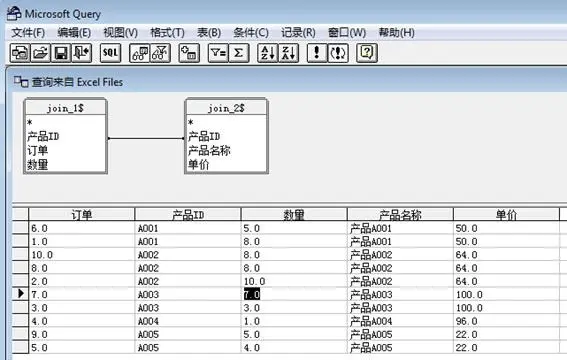Click the 数量 cell showing 10.0
567x360 pixels.
pyautogui.click(x=294, y=281)
